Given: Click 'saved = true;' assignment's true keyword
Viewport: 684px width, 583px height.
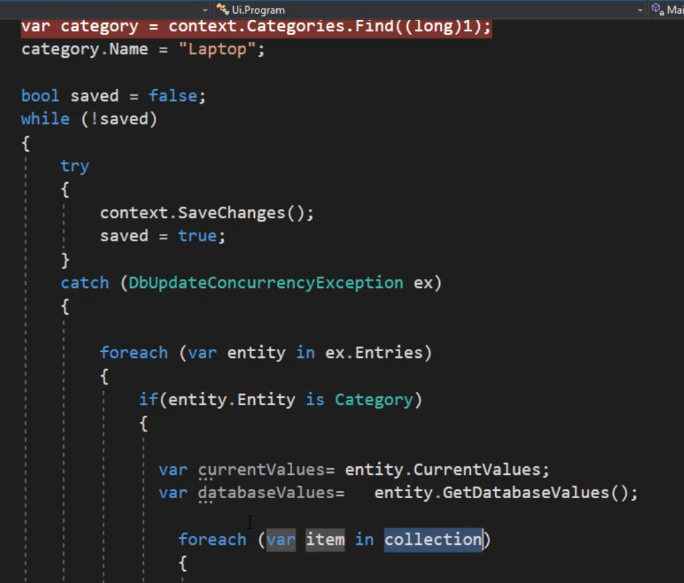Looking at the screenshot, I should pos(197,236).
